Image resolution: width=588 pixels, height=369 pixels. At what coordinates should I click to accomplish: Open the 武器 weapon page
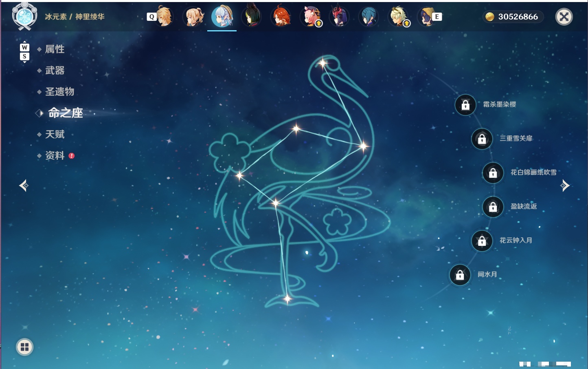point(55,71)
